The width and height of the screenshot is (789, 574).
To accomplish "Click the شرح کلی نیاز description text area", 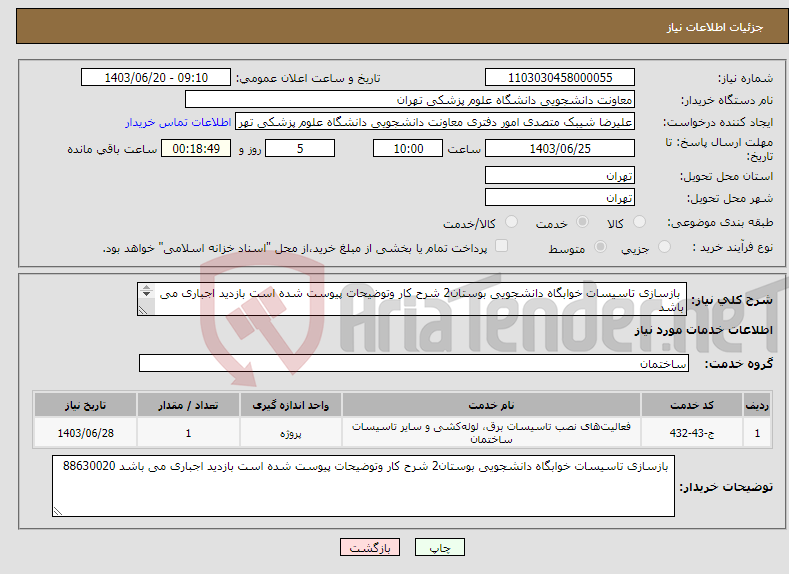I will pyautogui.click(x=412, y=299).
